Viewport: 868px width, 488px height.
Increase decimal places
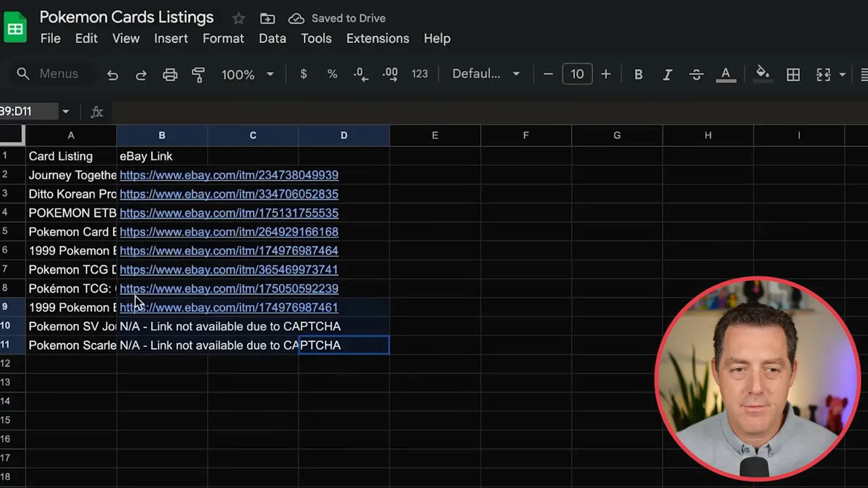pos(390,74)
